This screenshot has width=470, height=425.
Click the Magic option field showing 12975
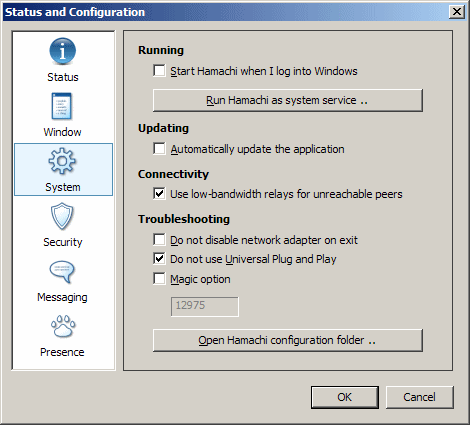[205, 306]
